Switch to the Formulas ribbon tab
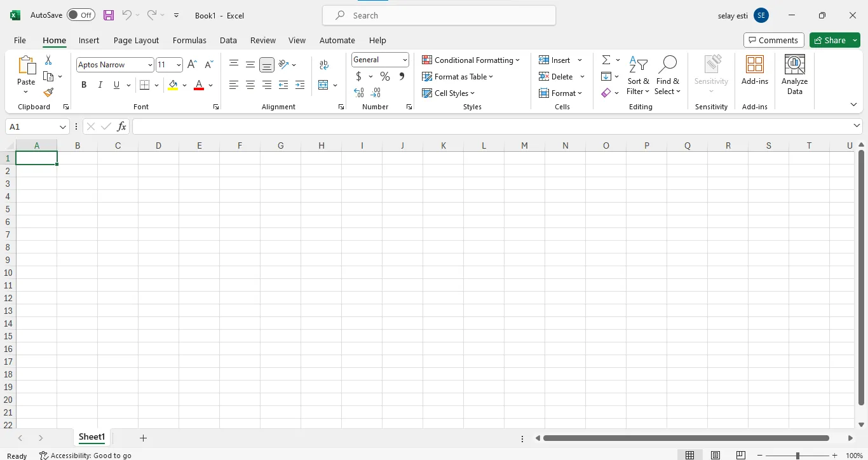This screenshot has width=868, height=460. (x=189, y=40)
